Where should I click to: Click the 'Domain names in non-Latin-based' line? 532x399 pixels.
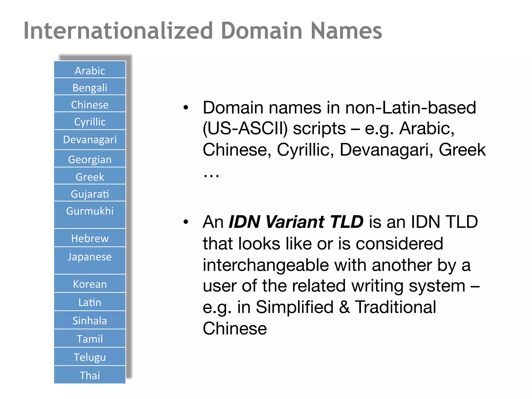(x=339, y=108)
